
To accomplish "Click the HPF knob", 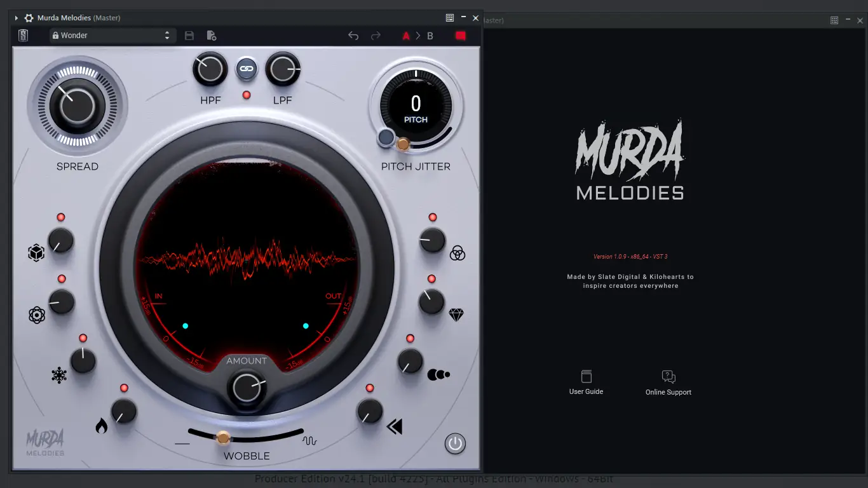I will coord(210,69).
